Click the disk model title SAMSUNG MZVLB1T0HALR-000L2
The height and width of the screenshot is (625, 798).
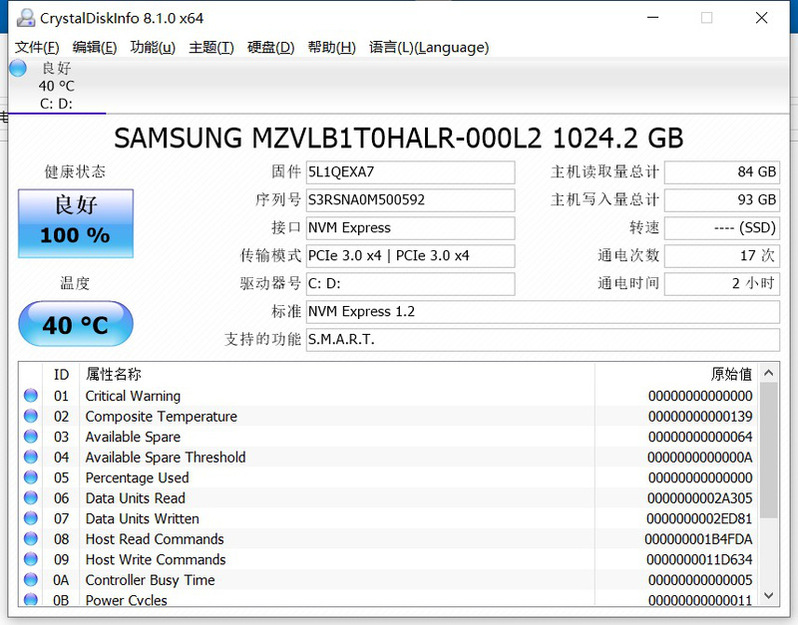(x=328, y=138)
